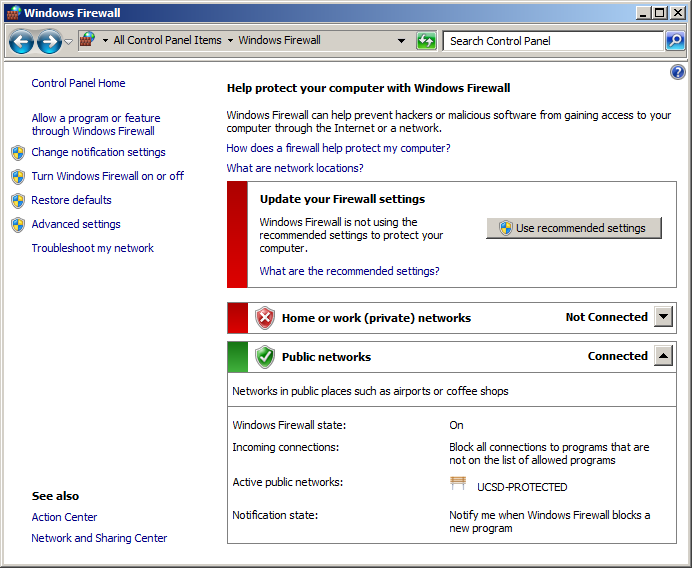Click Use recommended settings button
The image size is (692, 568).
tap(574, 228)
